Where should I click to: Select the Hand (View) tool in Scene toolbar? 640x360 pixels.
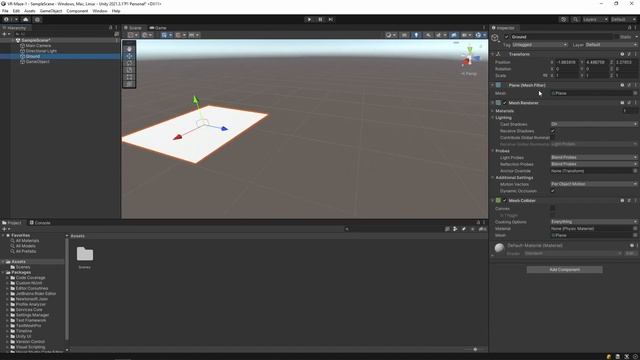[x=129, y=49]
